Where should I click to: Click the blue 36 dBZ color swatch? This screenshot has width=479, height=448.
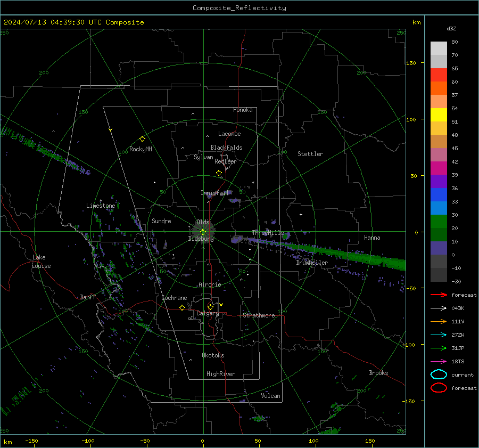click(439, 195)
